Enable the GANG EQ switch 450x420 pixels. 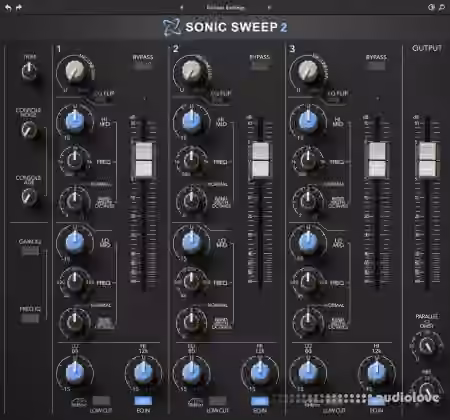coord(30,251)
